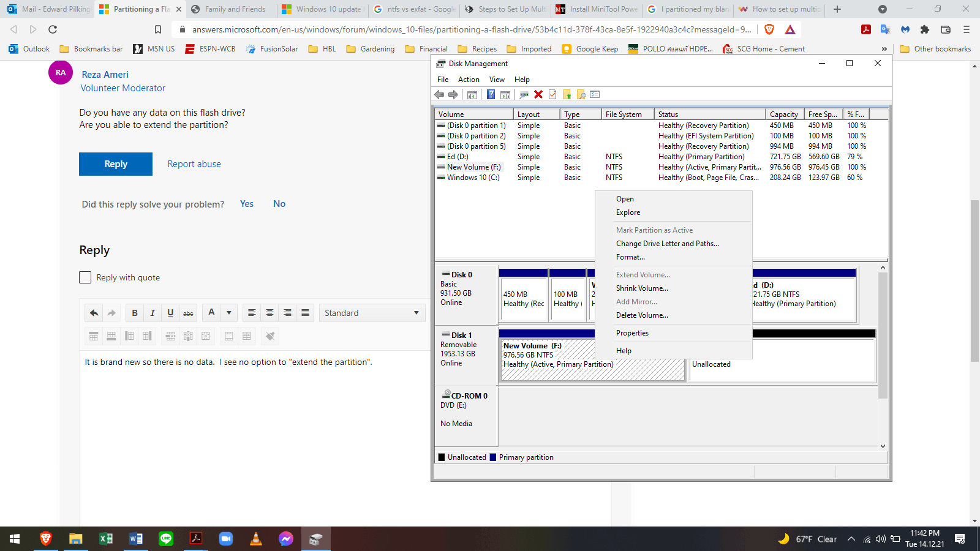The image size is (980, 551).
Task: Launch Excel from the taskbar
Action: tap(106, 539)
